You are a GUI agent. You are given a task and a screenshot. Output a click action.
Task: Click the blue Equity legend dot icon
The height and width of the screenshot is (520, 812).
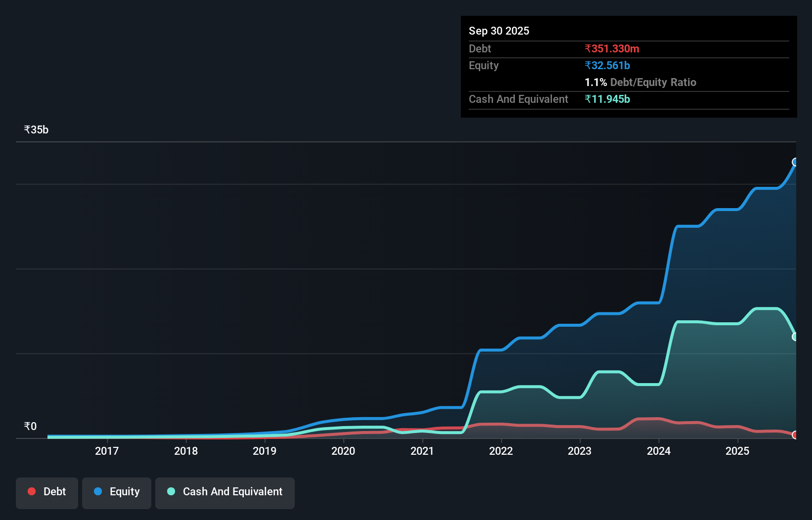(x=97, y=491)
